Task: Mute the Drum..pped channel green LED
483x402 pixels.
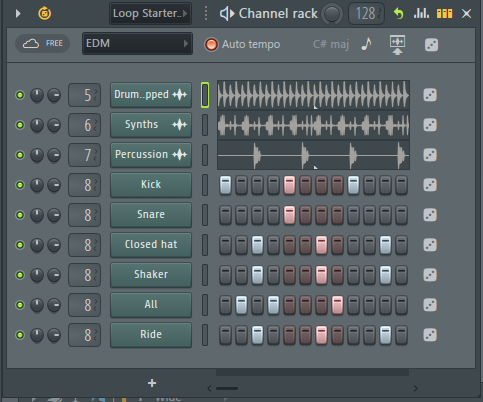Action: coord(20,95)
